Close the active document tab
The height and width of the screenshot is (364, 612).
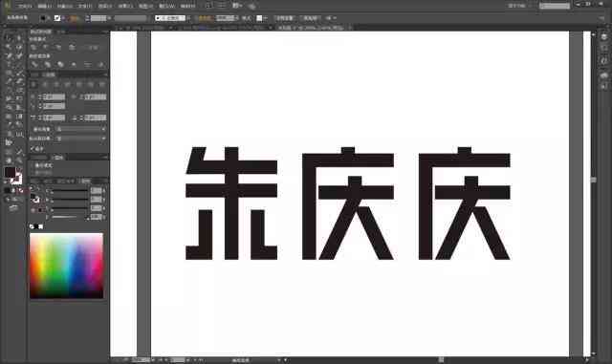click(x=350, y=28)
